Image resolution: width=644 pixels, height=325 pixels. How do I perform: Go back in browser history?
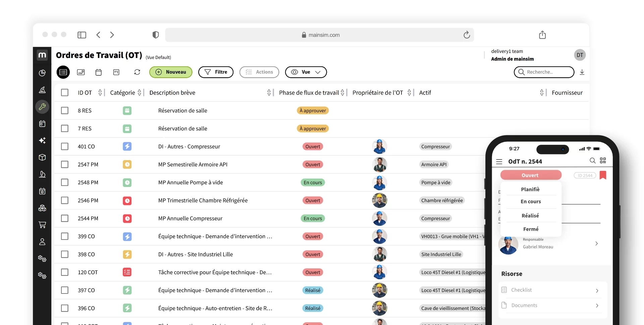pyautogui.click(x=98, y=35)
